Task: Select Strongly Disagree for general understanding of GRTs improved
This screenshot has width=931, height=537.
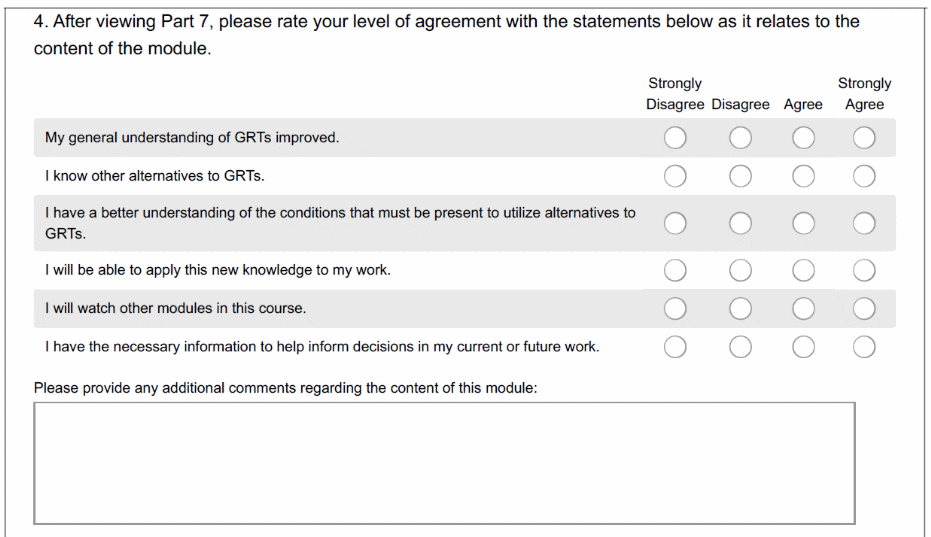Action: coord(675,138)
